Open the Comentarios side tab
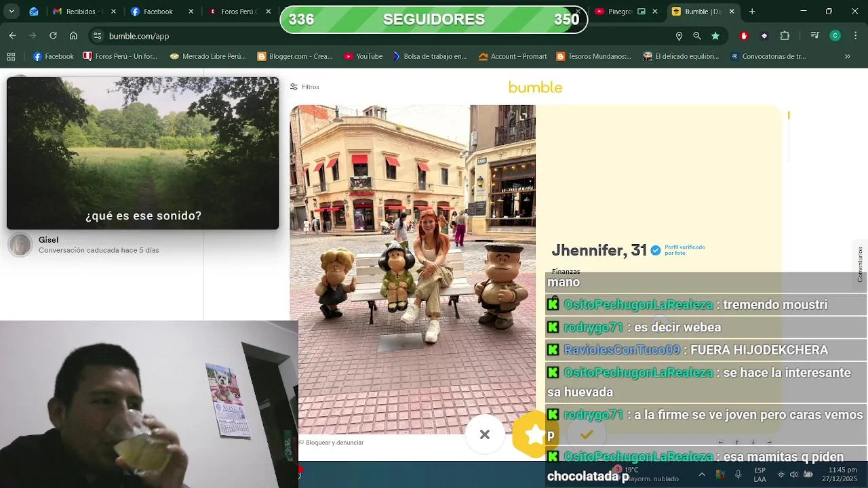The image size is (868, 488). 860,264
